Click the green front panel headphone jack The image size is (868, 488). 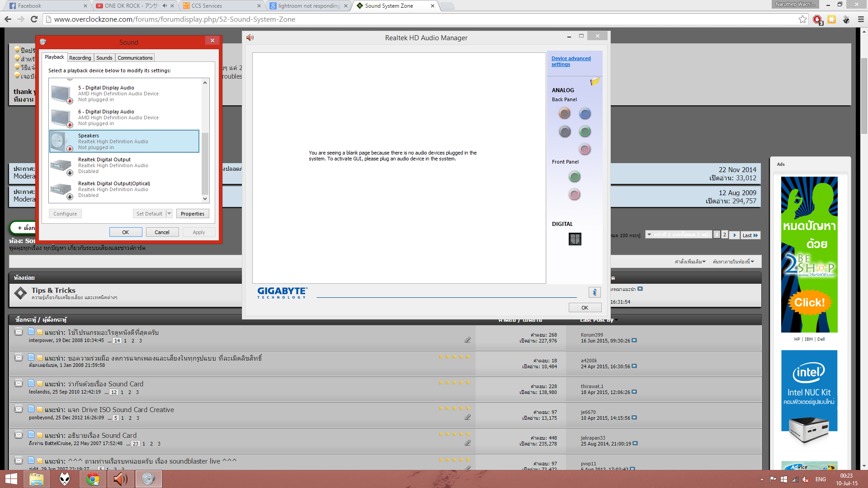575,177
